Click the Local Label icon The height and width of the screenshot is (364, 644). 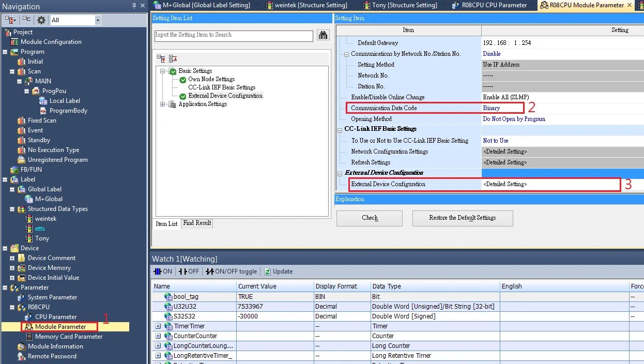43,101
